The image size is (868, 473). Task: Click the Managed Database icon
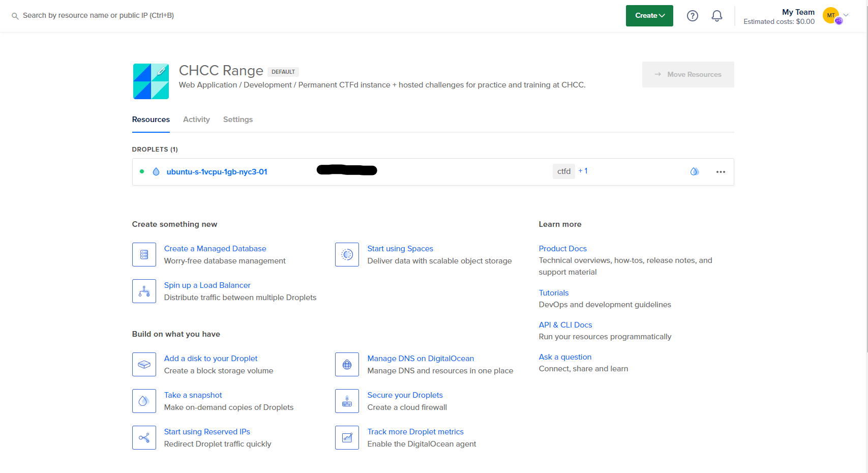144,254
